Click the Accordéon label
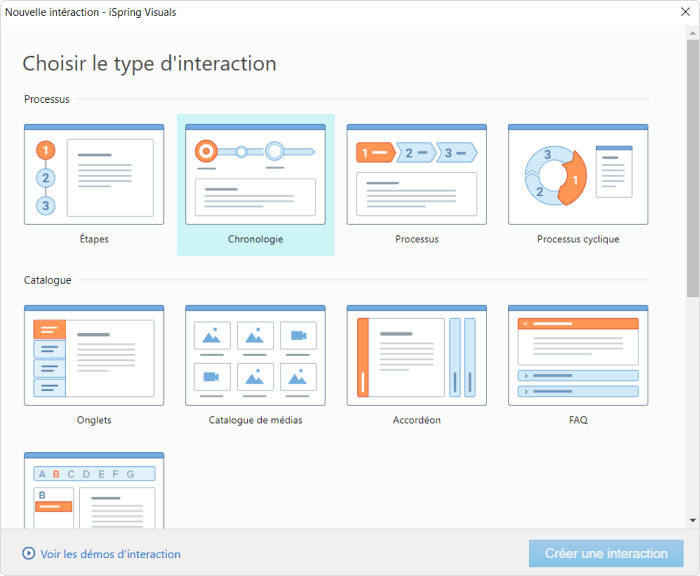Viewport: 700px width, 576px height. tap(417, 420)
